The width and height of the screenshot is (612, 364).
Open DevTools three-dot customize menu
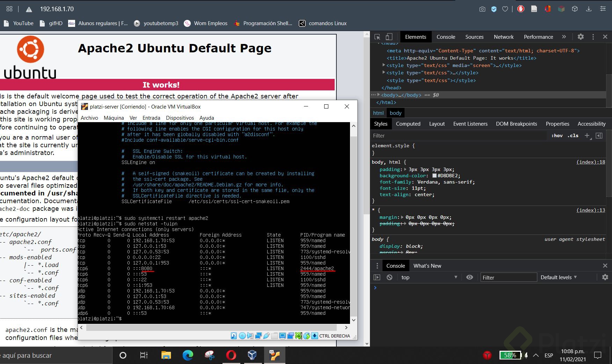(x=593, y=37)
